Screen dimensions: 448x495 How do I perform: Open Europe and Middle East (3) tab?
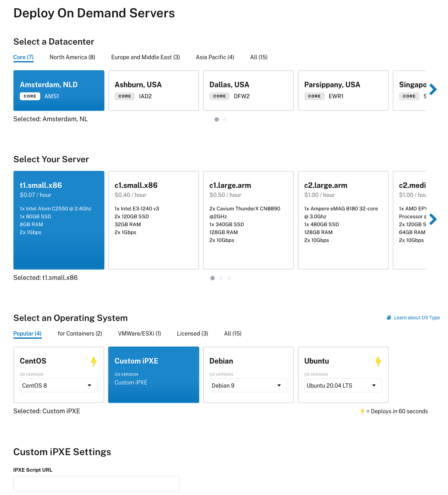(x=145, y=57)
